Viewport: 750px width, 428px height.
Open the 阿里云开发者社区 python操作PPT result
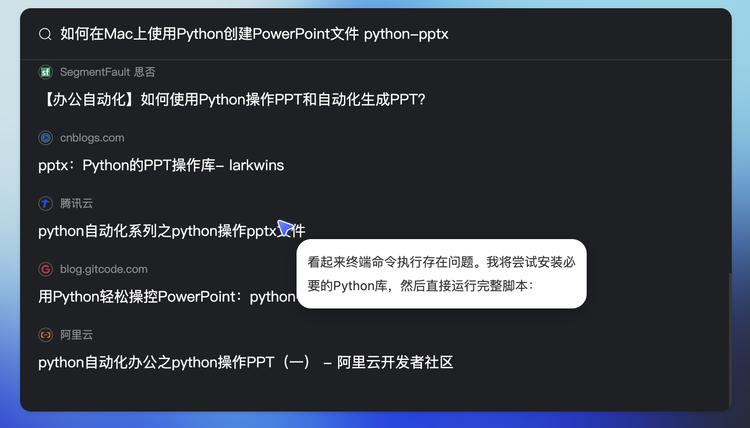[x=245, y=362]
